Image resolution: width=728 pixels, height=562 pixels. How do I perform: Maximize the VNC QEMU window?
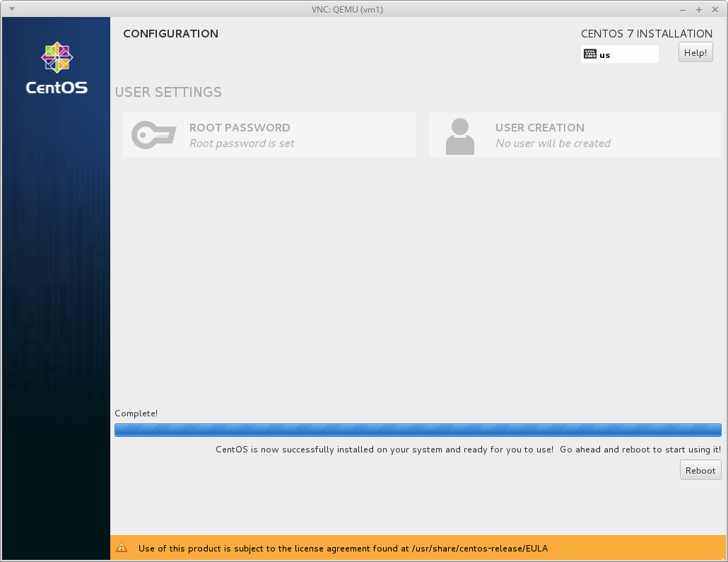(x=699, y=10)
